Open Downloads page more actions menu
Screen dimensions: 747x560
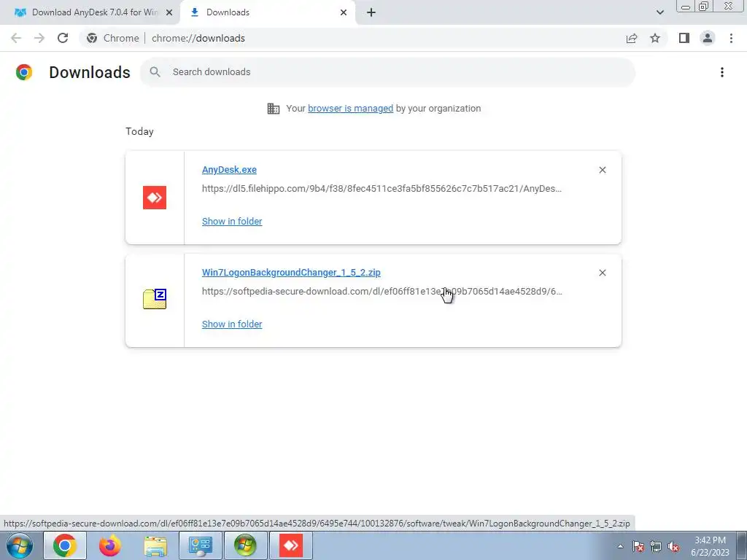pos(722,72)
